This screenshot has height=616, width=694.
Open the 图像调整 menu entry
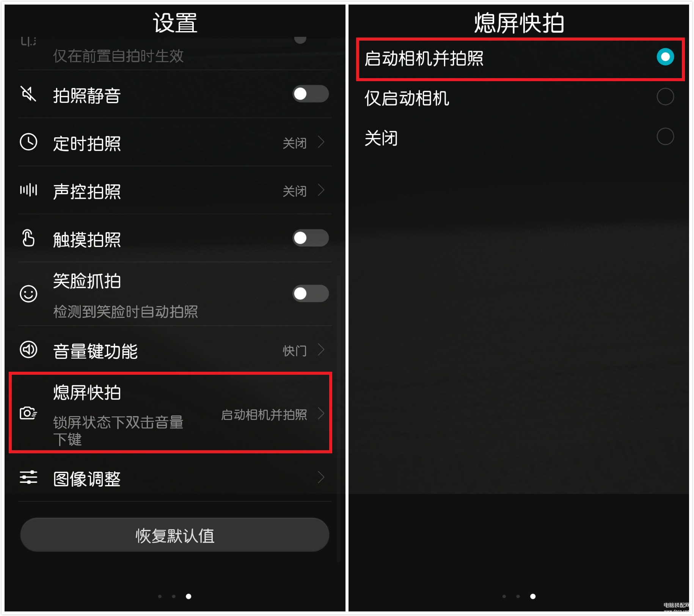point(175,478)
